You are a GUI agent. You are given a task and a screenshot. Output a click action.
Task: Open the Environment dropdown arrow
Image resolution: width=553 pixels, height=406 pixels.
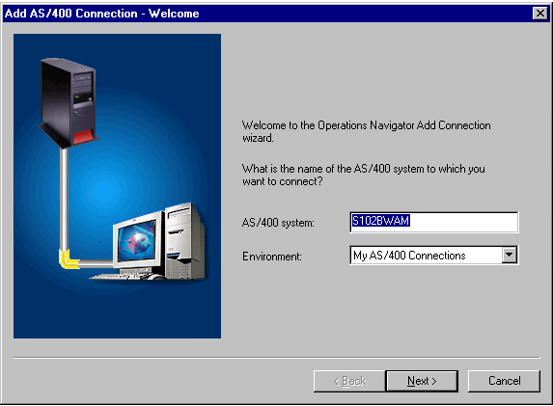(509, 255)
